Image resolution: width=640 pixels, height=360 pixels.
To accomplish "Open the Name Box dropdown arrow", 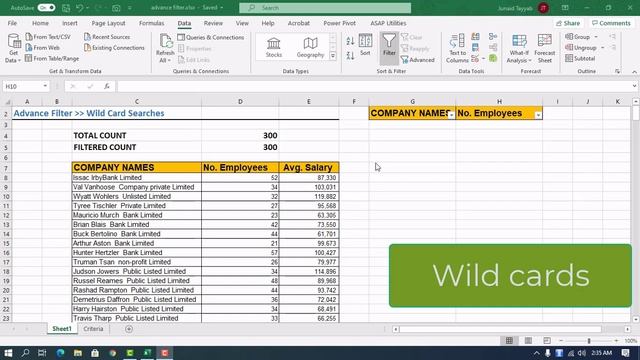I will click(45, 86).
